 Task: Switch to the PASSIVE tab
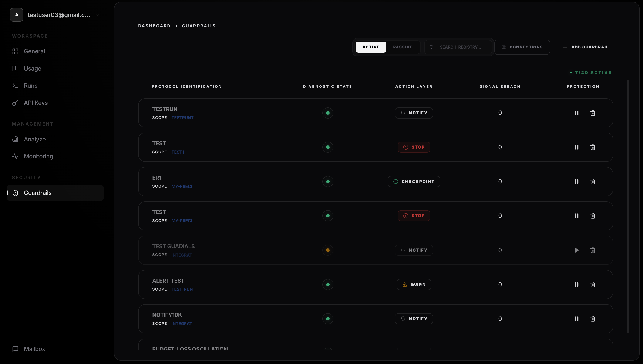pyautogui.click(x=403, y=47)
